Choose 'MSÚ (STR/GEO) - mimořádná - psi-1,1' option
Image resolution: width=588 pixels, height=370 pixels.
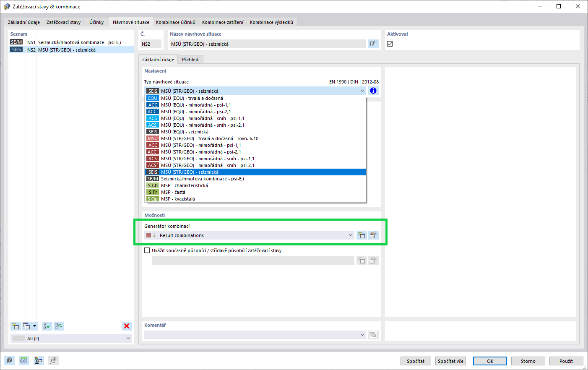255,145
